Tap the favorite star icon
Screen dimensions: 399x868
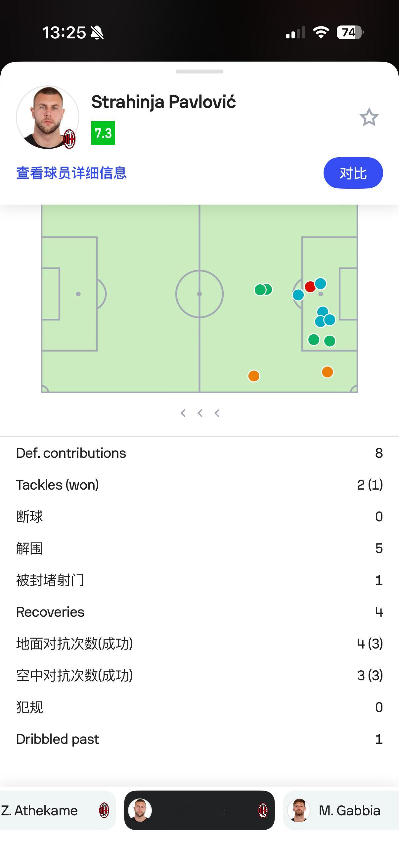[369, 117]
